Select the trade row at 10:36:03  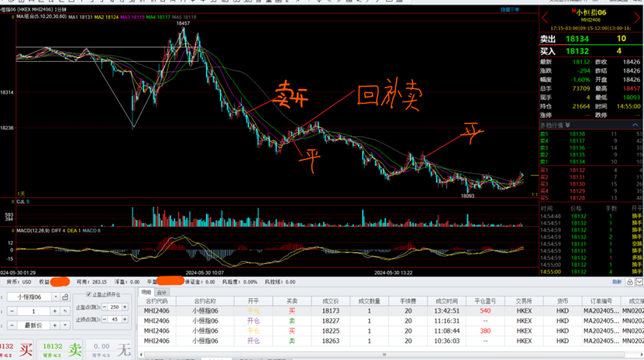pos(390,341)
